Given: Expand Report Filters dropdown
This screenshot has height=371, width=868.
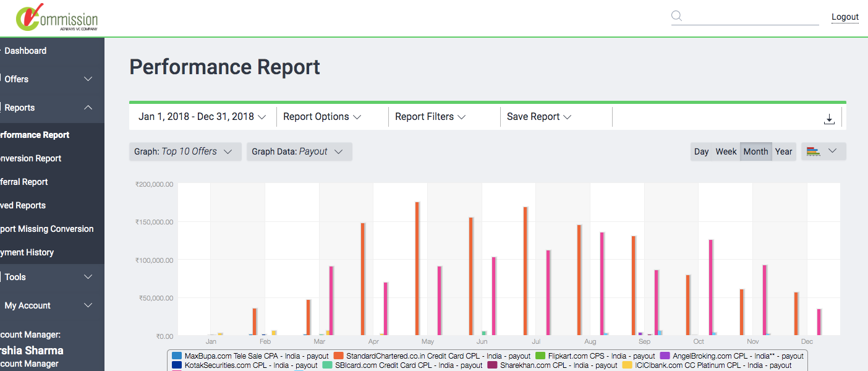Looking at the screenshot, I should point(430,117).
